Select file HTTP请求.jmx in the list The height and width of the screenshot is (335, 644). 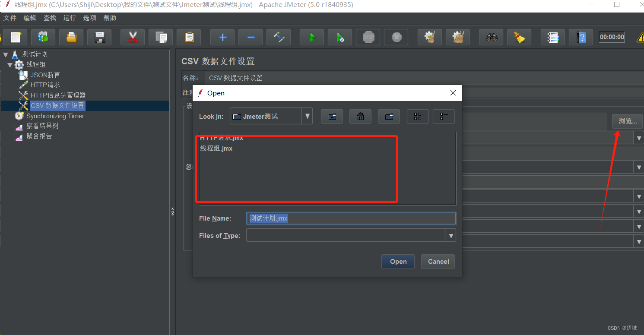click(222, 138)
